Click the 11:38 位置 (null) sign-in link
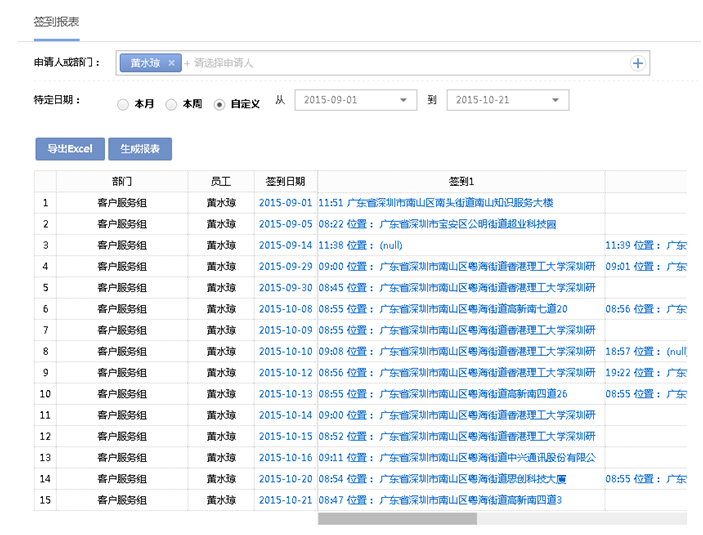This screenshot has width=703, height=535. [x=360, y=245]
